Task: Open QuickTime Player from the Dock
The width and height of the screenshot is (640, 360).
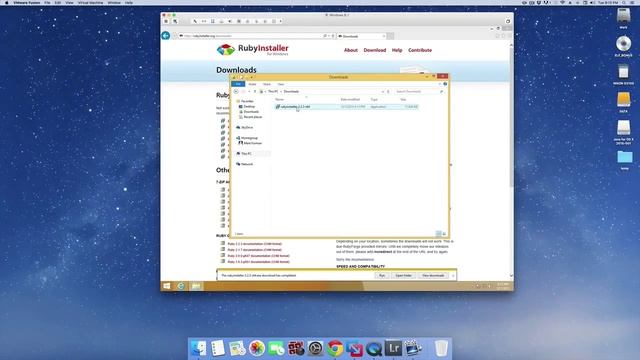Action: click(374, 349)
